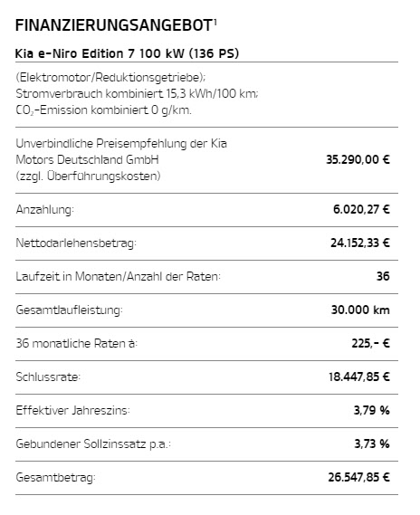Click the CO2-Emission kombiniert line
Image resolution: width=420 pixels, height=515 pixels.
(103, 110)
